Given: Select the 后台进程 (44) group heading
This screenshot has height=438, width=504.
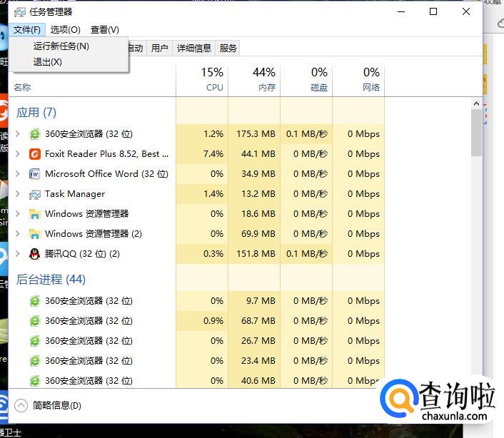Looking at the screenshot, I should (x=51, y=280).
